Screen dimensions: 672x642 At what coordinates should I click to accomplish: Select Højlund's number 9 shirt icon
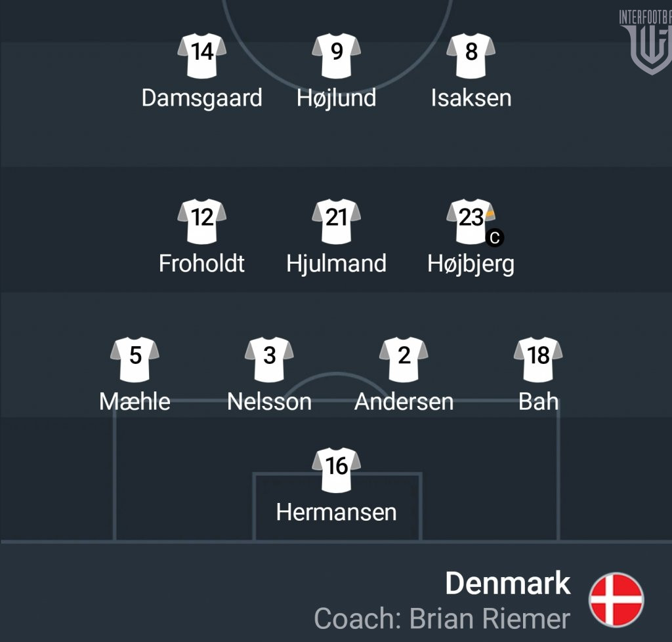pyautogui.click(x=336, y=55)
